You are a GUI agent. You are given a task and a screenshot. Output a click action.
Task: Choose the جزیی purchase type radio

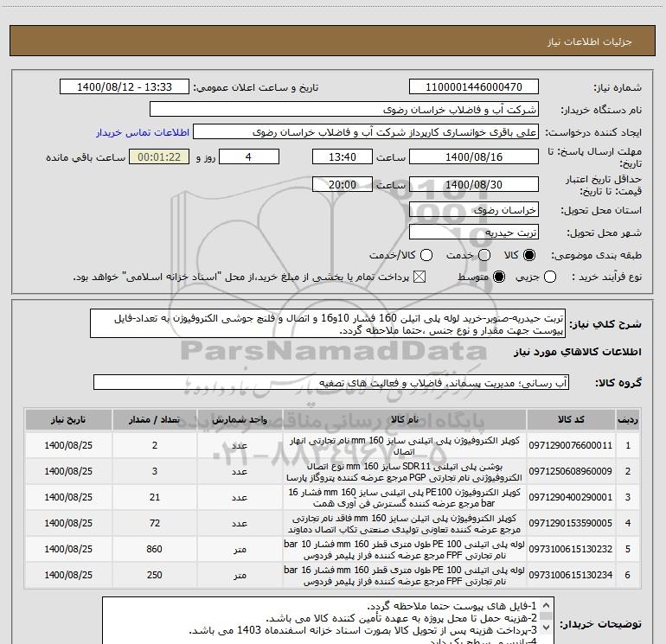[550, 277]
